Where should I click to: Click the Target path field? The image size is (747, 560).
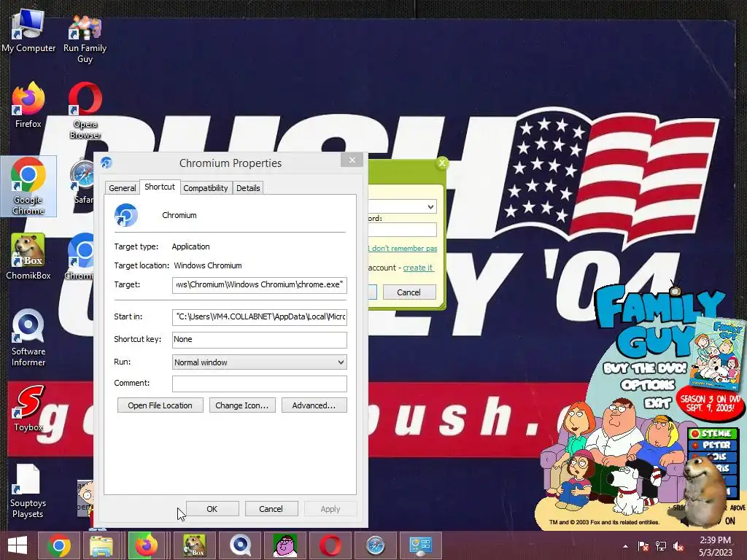pos(260,285)
